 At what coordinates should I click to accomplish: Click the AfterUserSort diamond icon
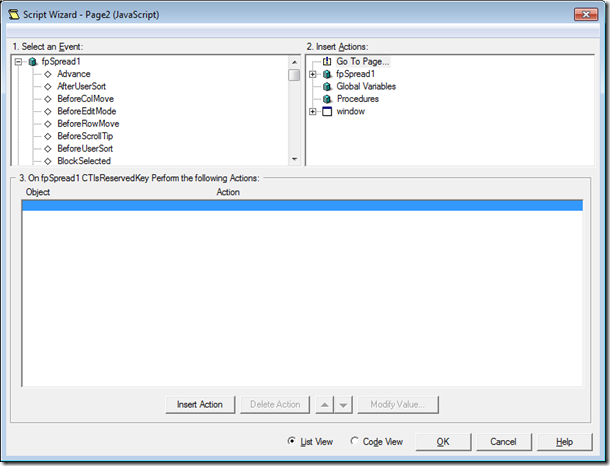[x=48, y=87]
